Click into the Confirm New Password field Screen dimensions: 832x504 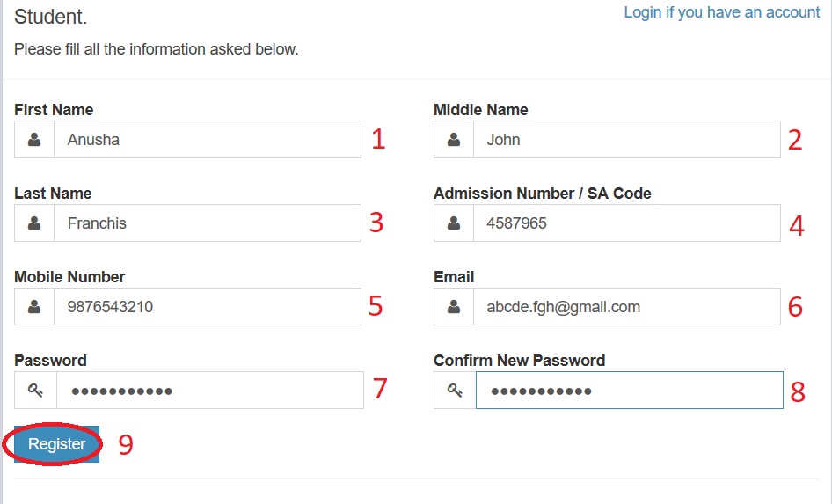point(629,391)
